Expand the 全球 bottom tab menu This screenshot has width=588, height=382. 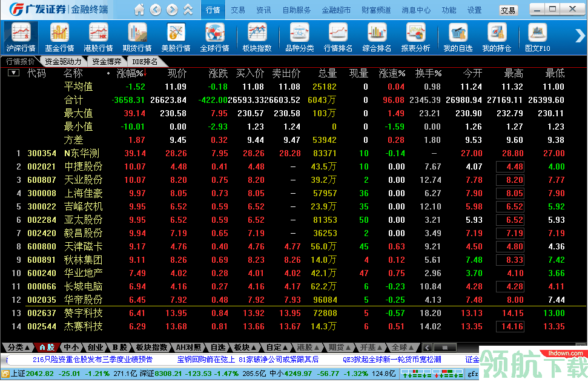tap(402, 347)
